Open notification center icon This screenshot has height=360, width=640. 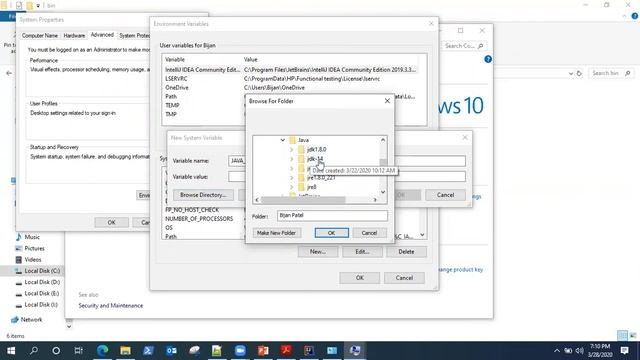pos(624,351)
